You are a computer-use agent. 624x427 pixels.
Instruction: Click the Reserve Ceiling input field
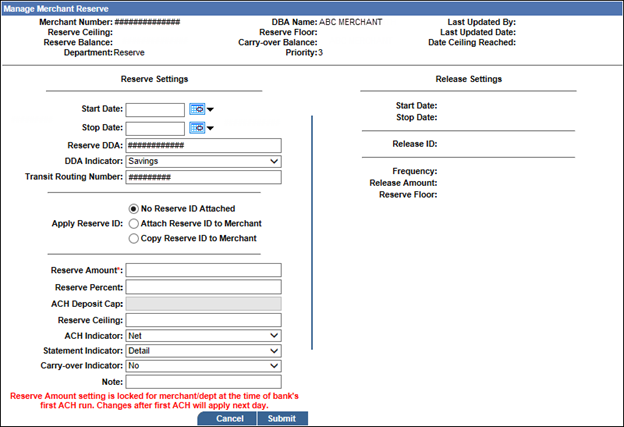203,320
